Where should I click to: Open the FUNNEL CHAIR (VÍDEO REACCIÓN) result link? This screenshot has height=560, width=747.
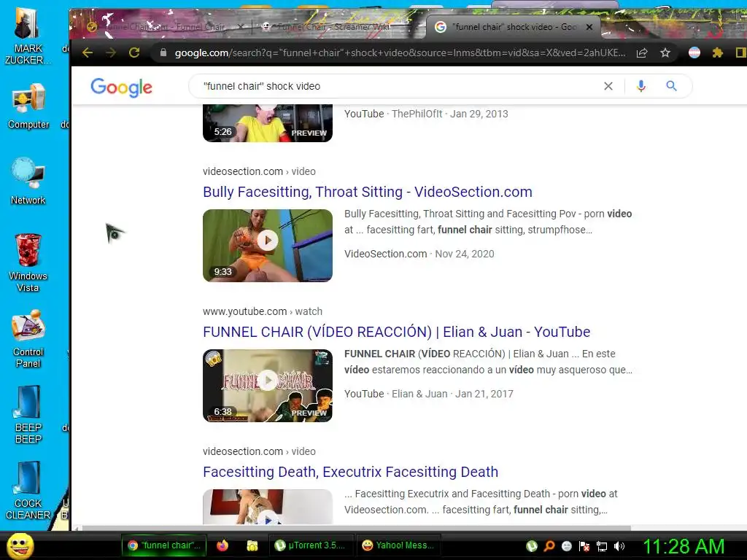pos(396,332)
